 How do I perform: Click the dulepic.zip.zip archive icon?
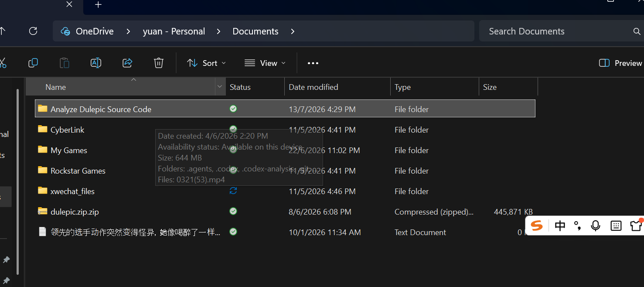click(42, 211)
